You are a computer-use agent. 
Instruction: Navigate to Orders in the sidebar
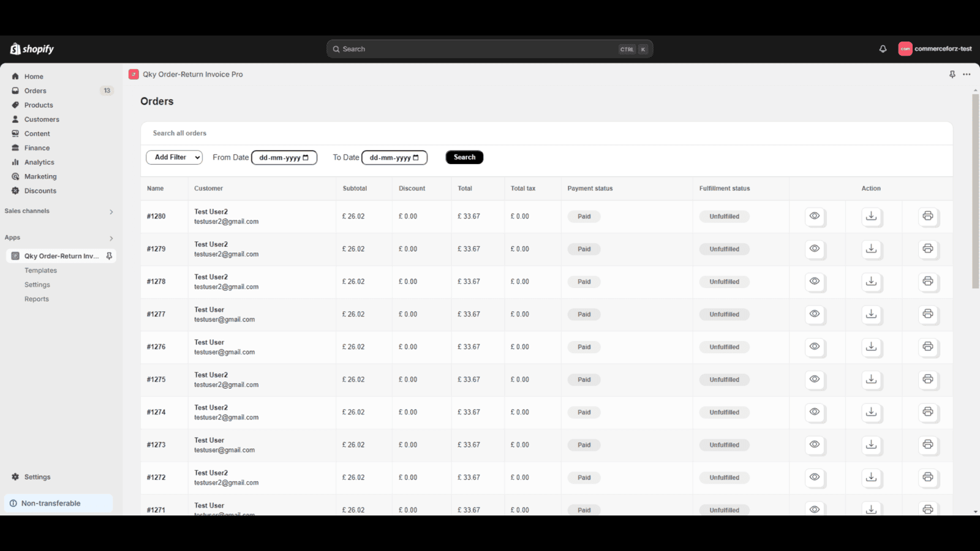click(35, 91)
